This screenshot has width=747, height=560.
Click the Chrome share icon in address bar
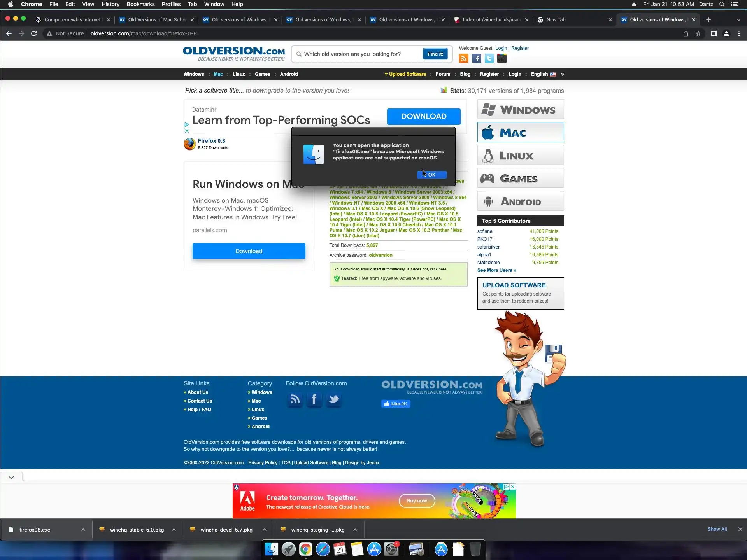pyautogui.click(x=686, y=33)
